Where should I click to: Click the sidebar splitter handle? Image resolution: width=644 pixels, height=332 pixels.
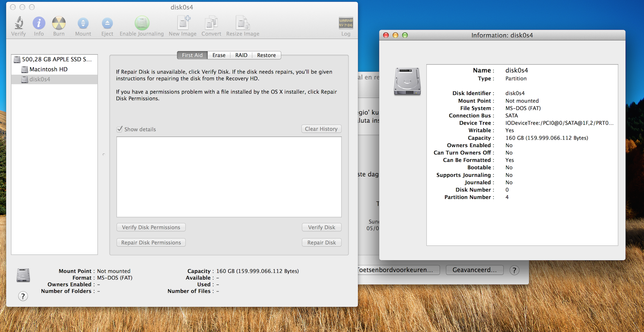tap(104, 155)
